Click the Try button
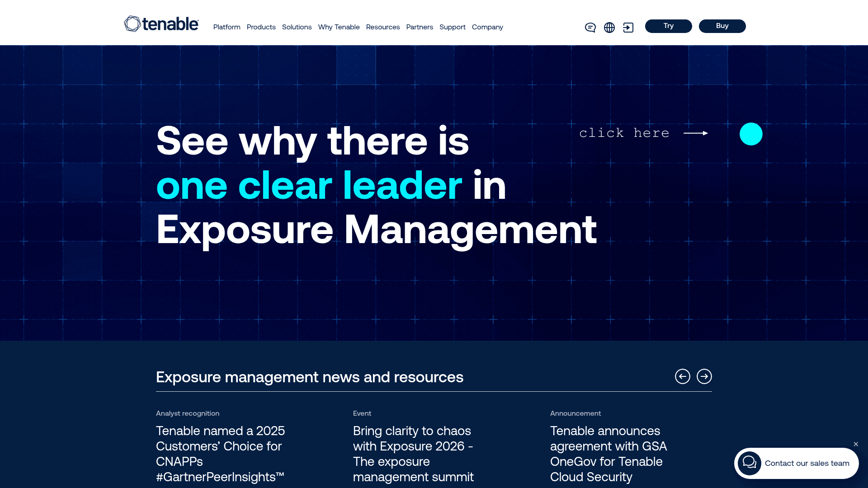The height and width of the screenshot is (488, 868). click(668, 26)
